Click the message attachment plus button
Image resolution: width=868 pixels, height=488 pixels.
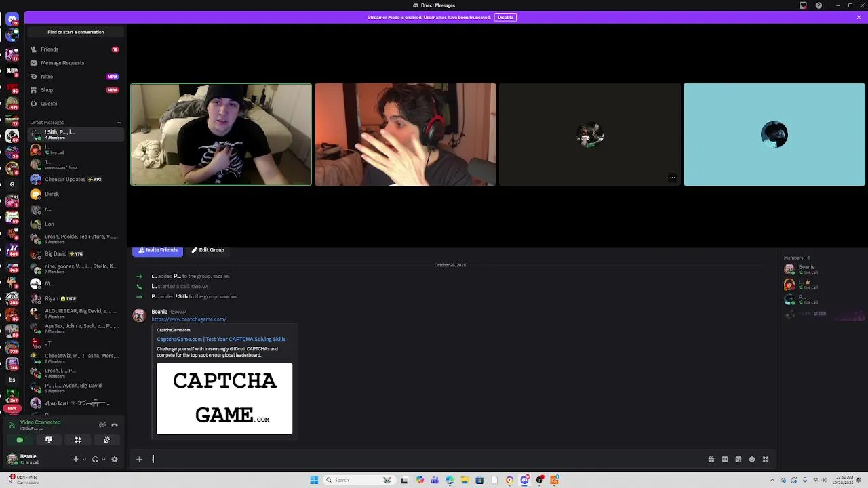(139, 460)
